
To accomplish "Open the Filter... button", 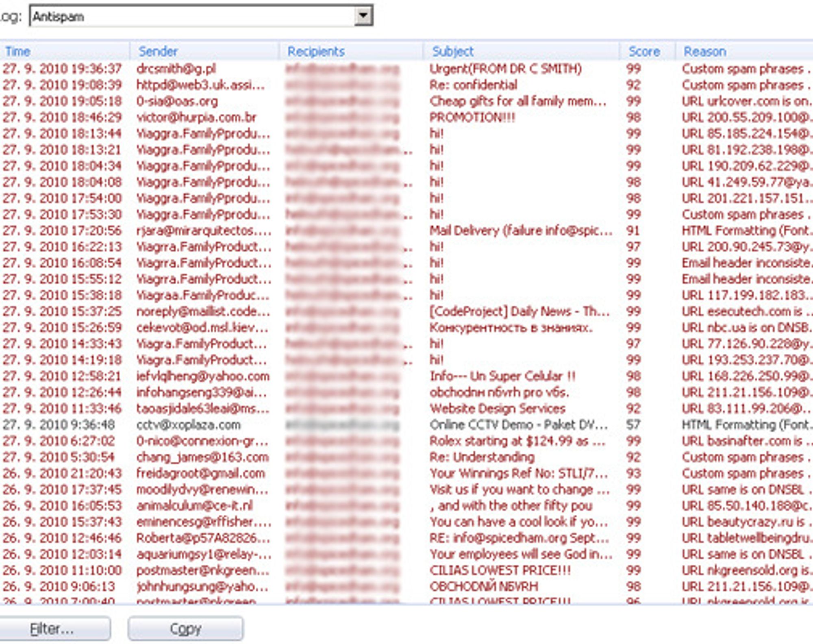I will 52,629.
